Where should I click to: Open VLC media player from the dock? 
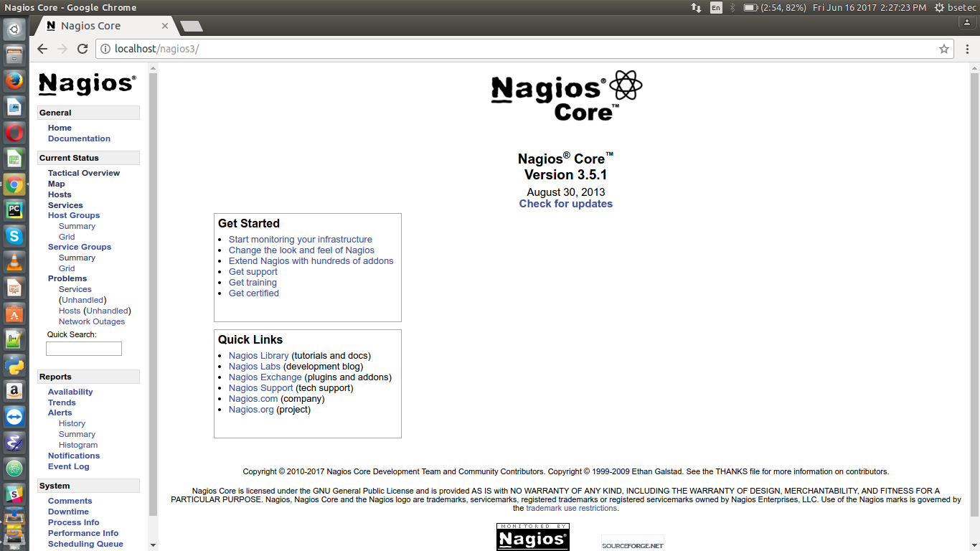(x=14, y=262)
